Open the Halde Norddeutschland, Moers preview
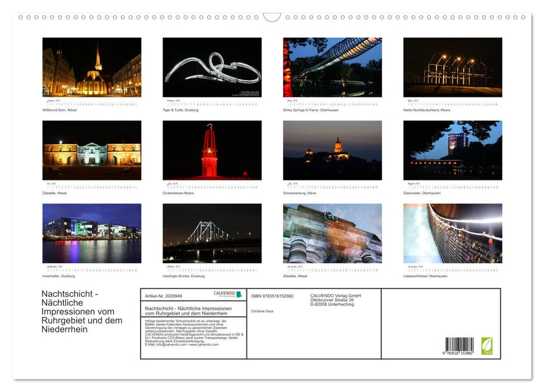The width and height of the screenshot is (544, 392). (452, 66)
